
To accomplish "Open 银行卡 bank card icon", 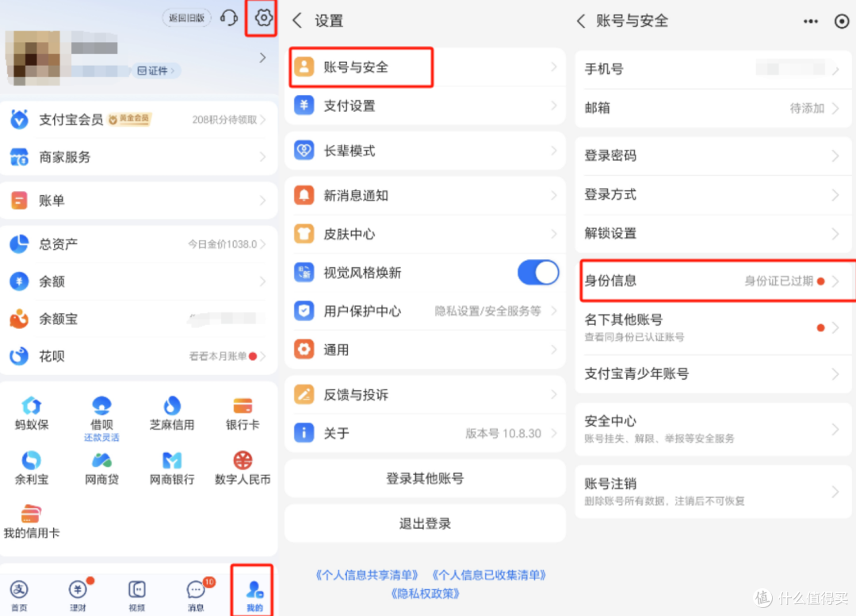I will click(x=243, y=405).
